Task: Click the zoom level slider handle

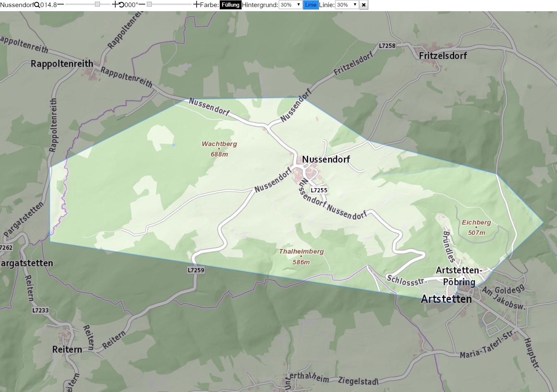Action: tap(97, 4)
